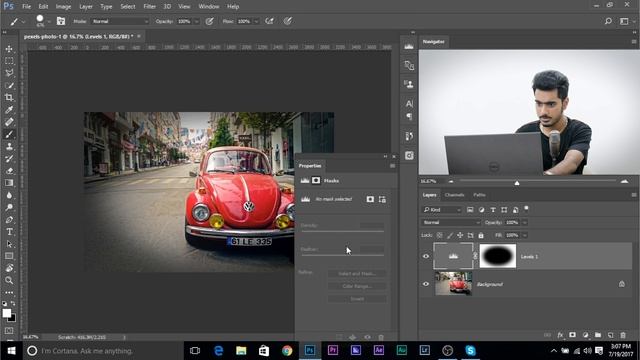Image resolution: width=640 pixels, height=360 pixels.
Task: Open the layer Opacity dropdown arrow
Action: click(525, 222)
